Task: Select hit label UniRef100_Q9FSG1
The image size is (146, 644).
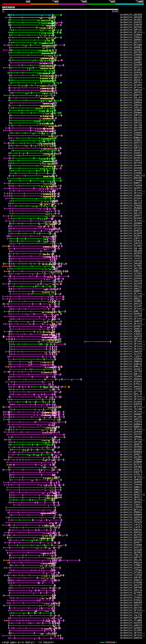Action: coord(131,30)
